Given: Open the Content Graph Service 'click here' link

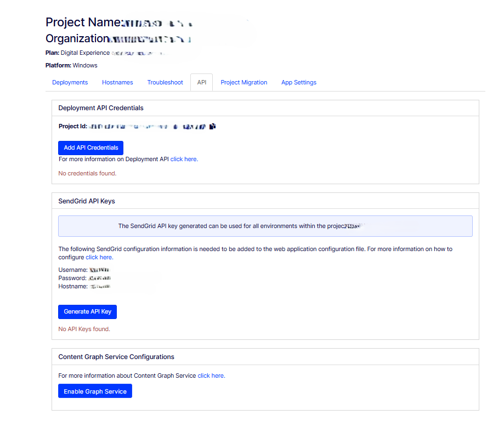Looking at the screenshot, I should click(x=211, y=376).
